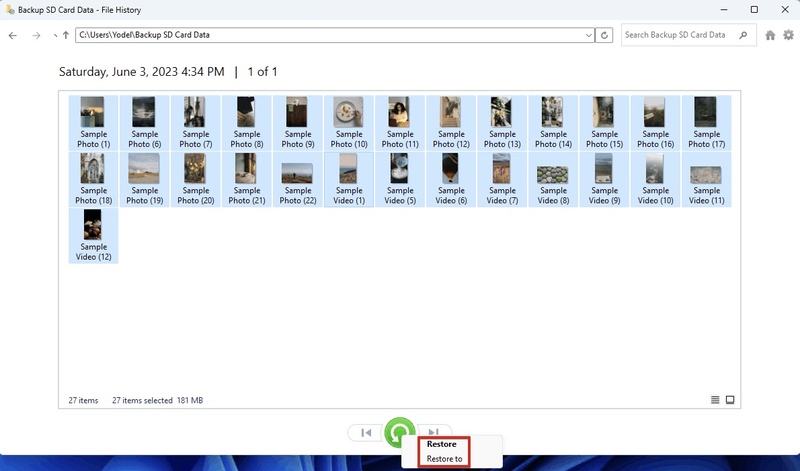Select Sample Video (7) thumbnail

pos(502,179)
